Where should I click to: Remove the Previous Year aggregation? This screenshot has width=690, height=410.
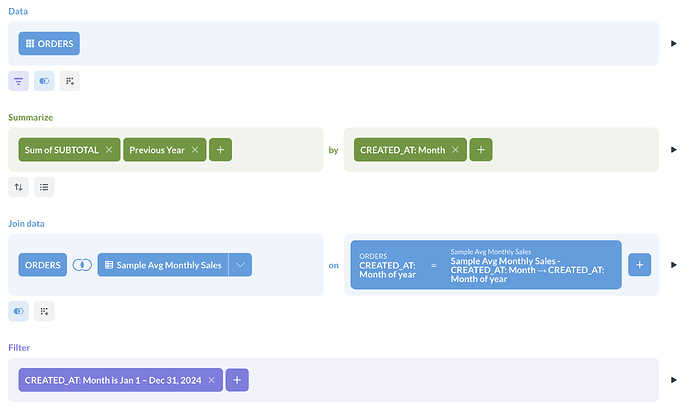coord(195,150)
